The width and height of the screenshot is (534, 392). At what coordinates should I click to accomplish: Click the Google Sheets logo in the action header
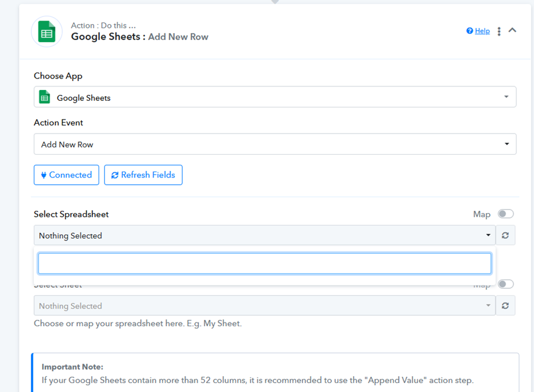click(47, 31)
